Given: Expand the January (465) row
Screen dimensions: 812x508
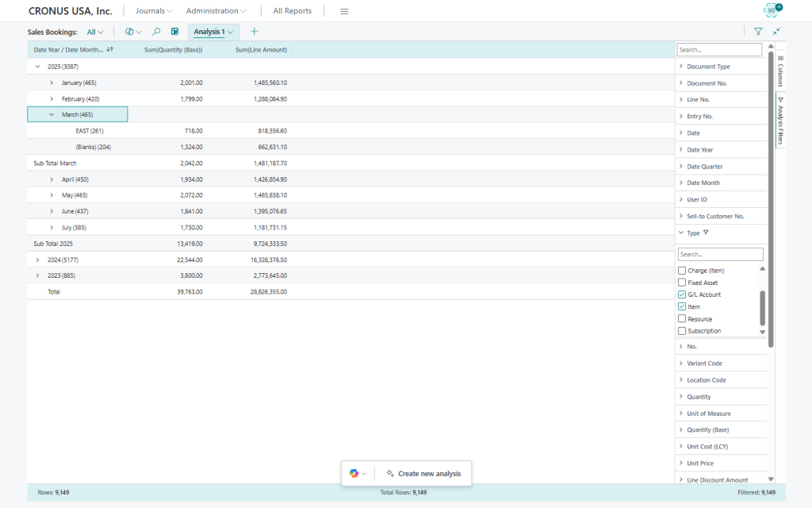Looking at the screenshot, I should tap(52, 83).
